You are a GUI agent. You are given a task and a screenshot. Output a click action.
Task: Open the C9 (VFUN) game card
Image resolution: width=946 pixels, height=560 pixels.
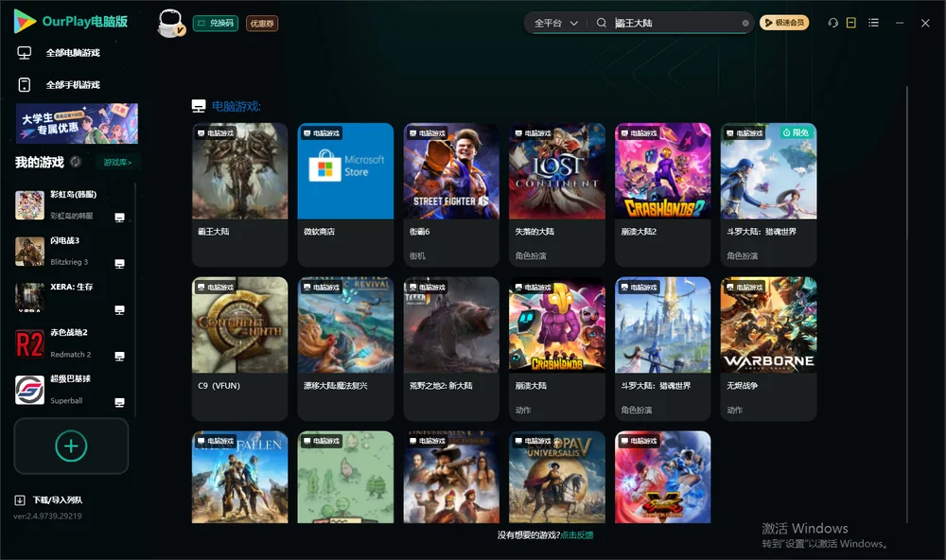point(240,349)
